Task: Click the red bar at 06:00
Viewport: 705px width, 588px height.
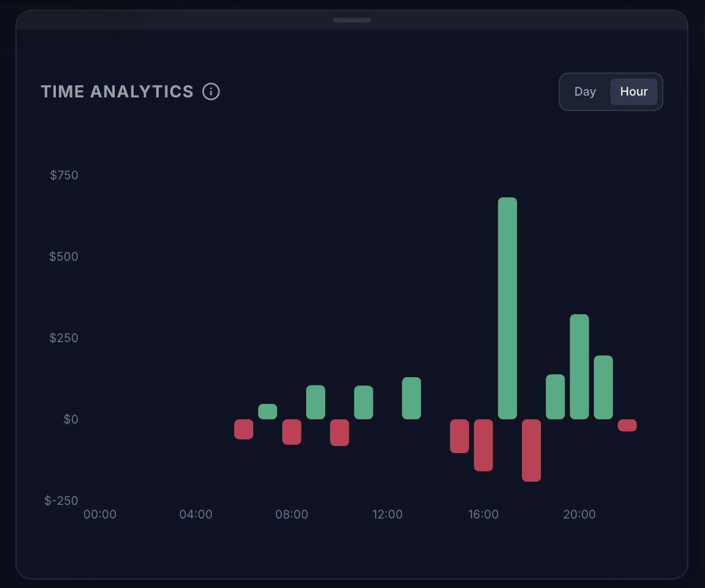Action: tap(244, 429)
